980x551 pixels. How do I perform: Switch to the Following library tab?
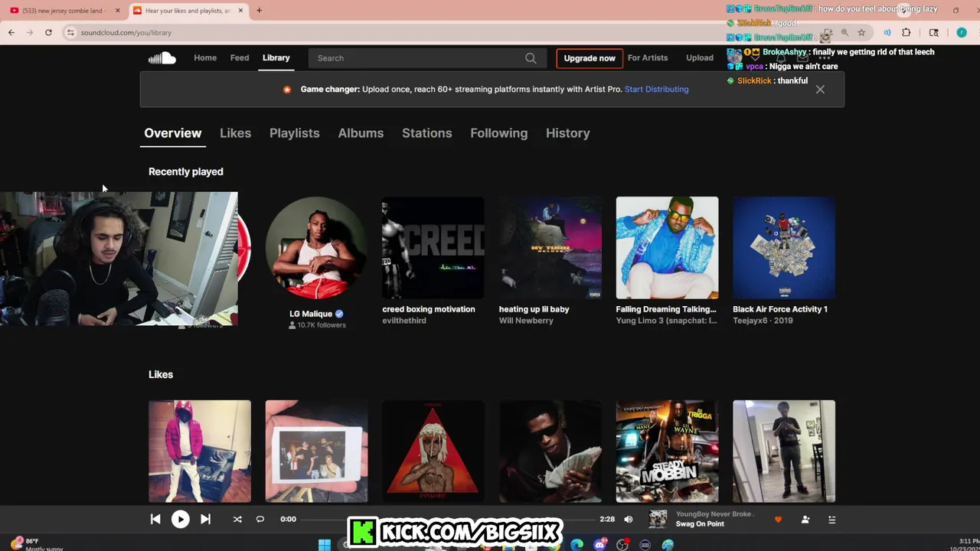tap(498, 133)
